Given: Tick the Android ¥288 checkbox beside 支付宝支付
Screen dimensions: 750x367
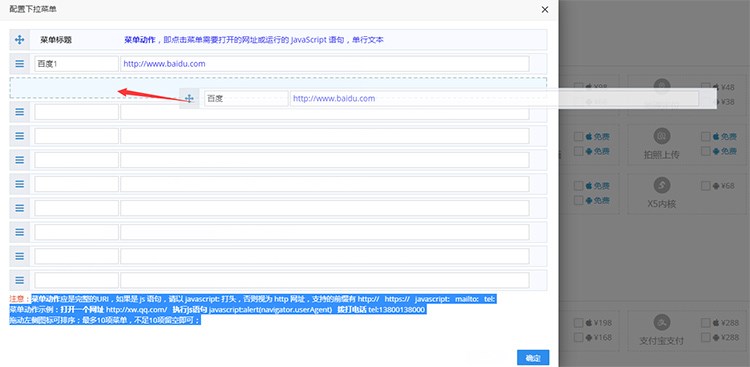Looking at the screenshot, I should tap(706, 338).
